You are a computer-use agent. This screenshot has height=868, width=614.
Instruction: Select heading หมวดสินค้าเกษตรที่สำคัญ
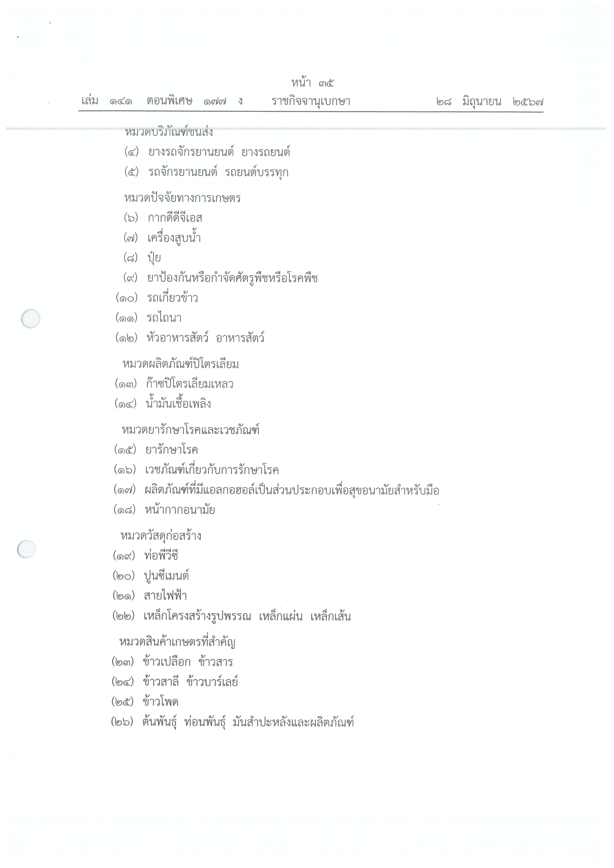[178, 642]
